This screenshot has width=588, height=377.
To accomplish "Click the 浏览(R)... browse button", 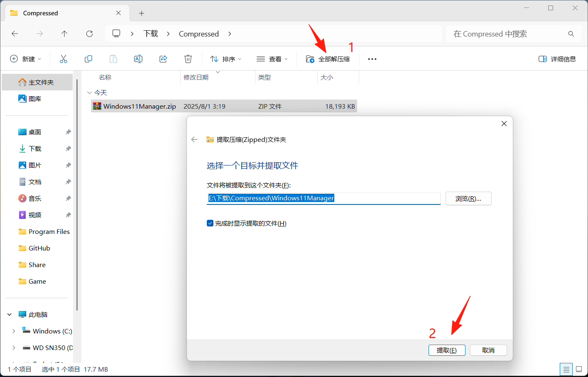I will (468, 198).
